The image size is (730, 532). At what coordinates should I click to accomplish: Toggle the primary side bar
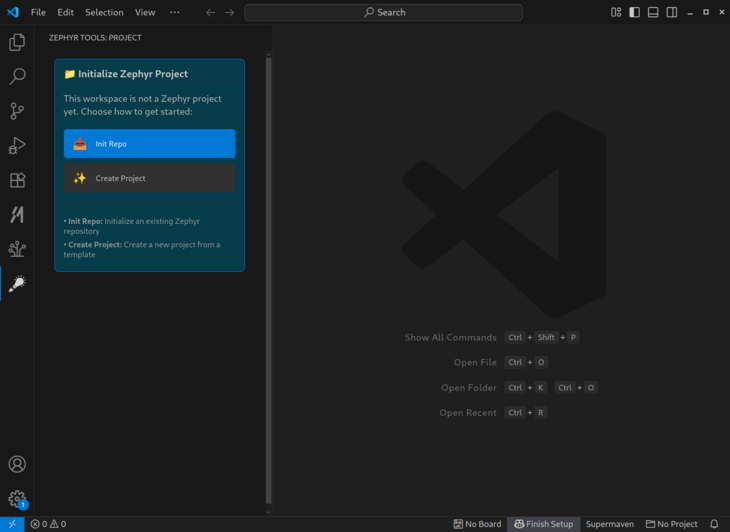point(635,13)
